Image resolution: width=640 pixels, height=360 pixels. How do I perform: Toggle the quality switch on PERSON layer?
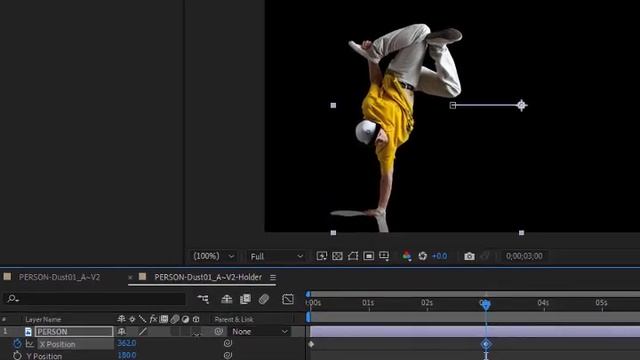pos(142,331)
